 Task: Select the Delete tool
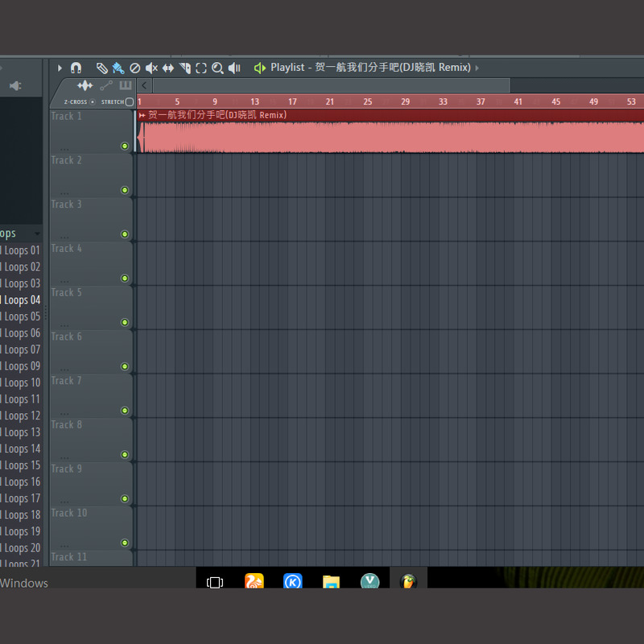coord(134,68)
